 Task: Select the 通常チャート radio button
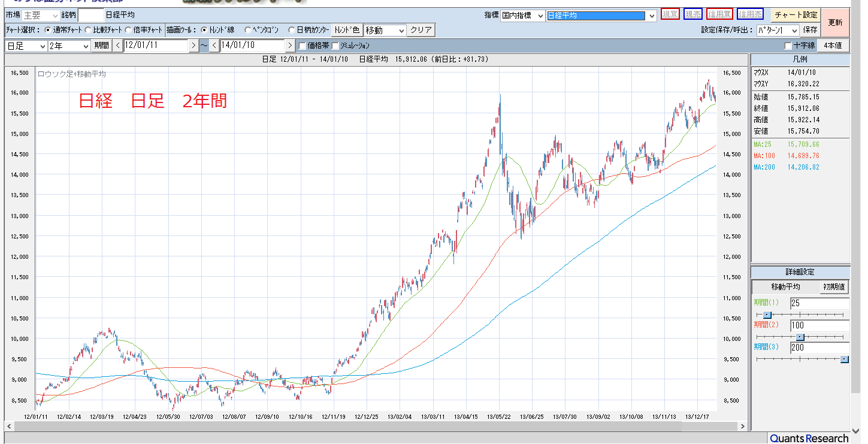pos(49,29)
